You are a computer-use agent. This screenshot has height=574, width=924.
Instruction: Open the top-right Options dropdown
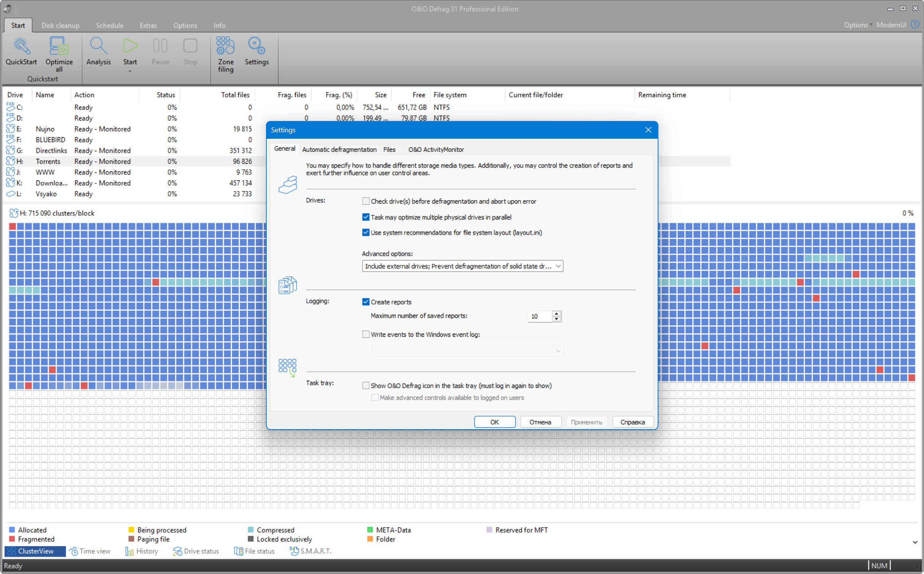click(x=858, y=25)
